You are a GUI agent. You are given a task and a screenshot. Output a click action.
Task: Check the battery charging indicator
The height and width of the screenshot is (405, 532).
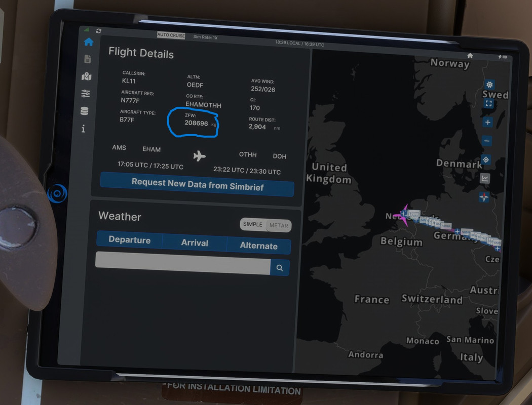pyautogui.click(x=503, y=57)
